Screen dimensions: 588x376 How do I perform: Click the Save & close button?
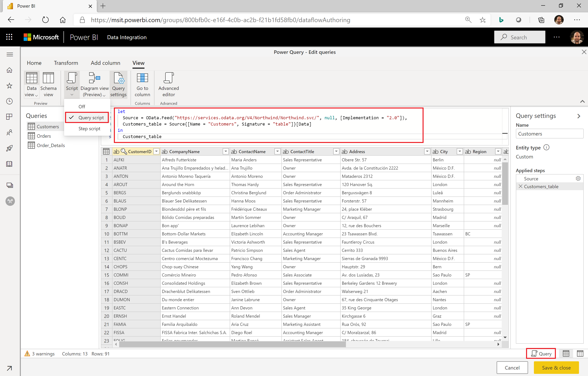(556, 368)
